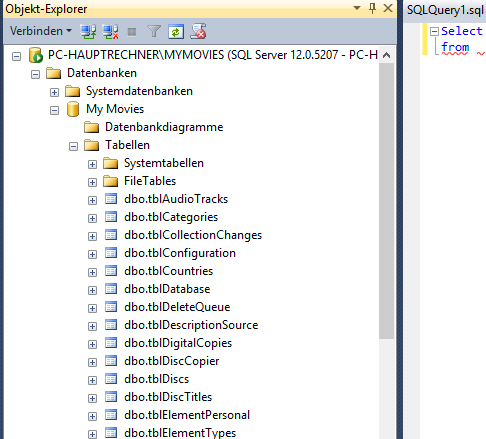Open the Object Explorer window position menu arrow
This screenshot has height=439, width=486.
tap(357, 8)
